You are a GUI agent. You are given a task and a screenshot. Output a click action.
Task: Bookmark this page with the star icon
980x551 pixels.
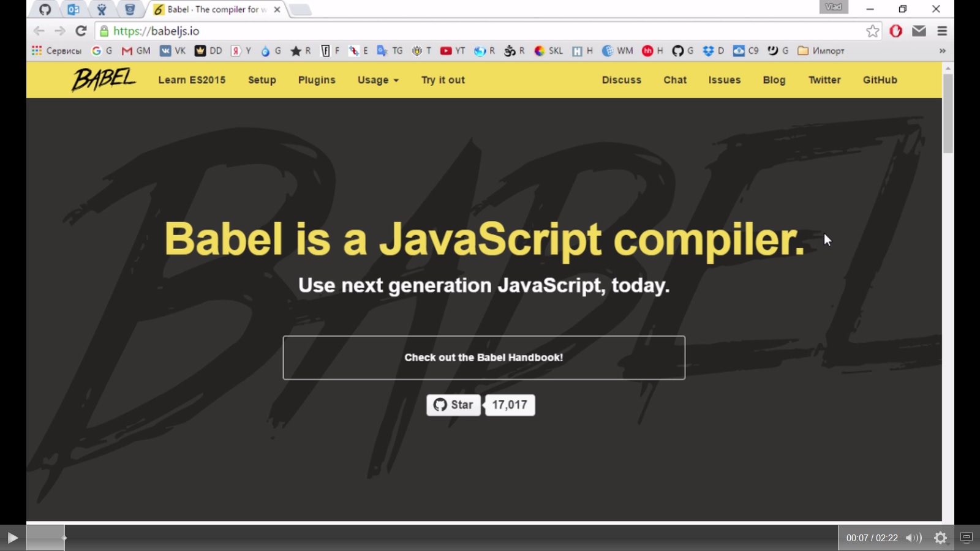[873, 31]
